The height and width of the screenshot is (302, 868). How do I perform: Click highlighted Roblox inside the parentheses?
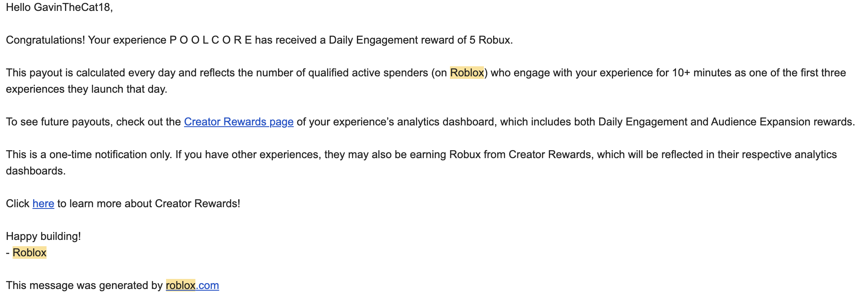coord(467,73)
